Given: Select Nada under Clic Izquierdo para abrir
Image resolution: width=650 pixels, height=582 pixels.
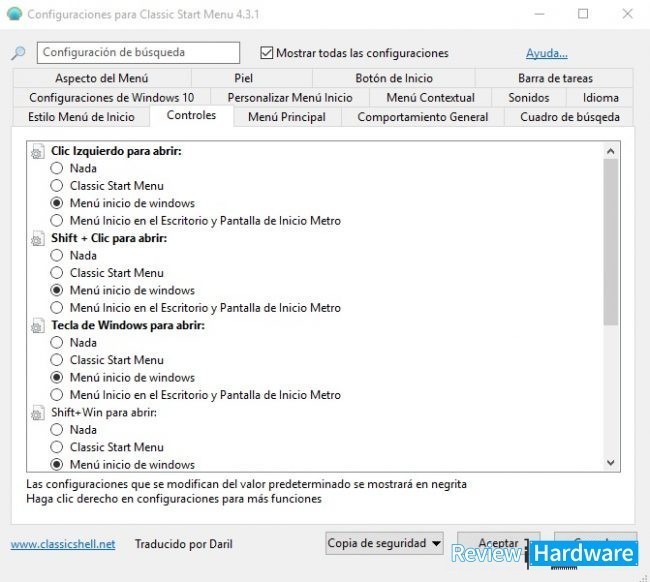Looking at the screenshot, I should tap(57, 168).
